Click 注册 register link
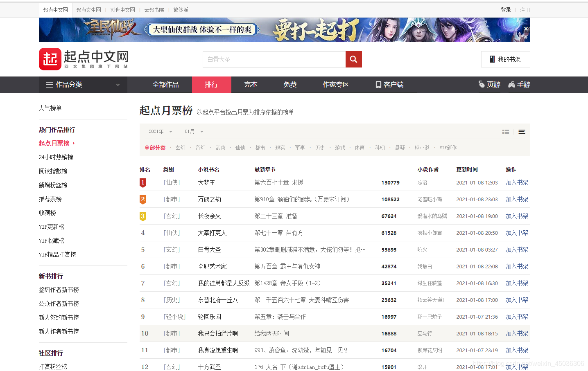588x371 pixels. 525,10
